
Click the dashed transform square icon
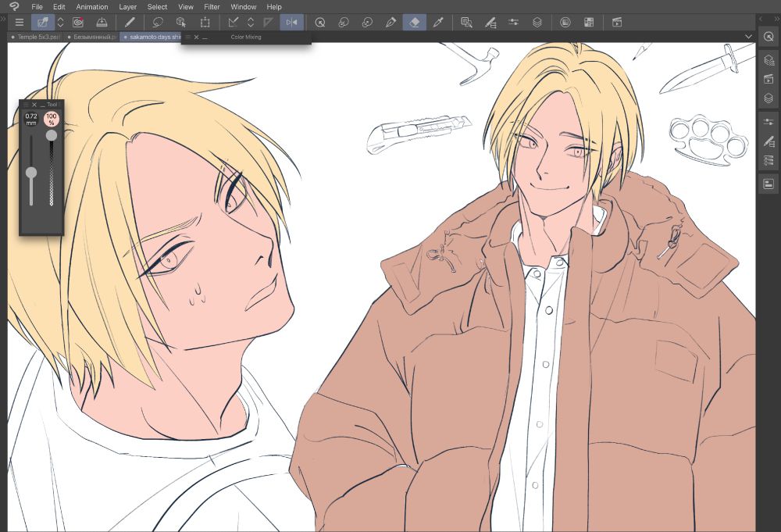point(205,23)
